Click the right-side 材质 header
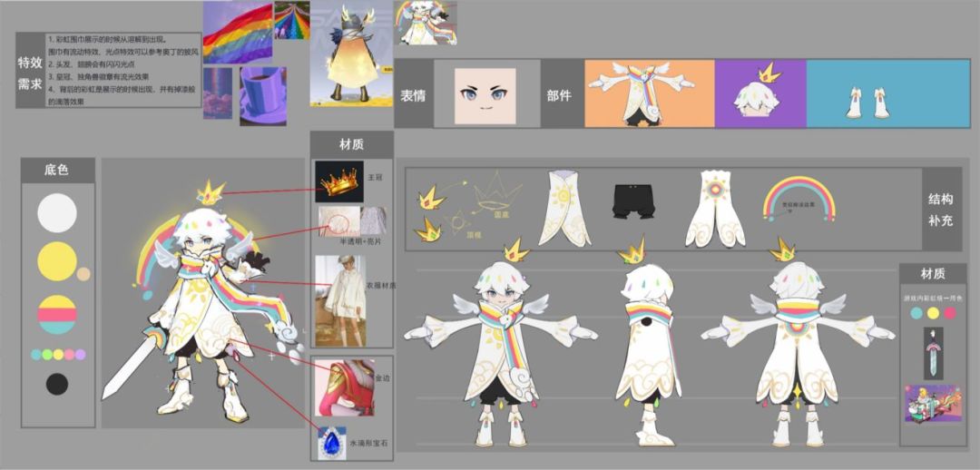 tap(933, 274)
